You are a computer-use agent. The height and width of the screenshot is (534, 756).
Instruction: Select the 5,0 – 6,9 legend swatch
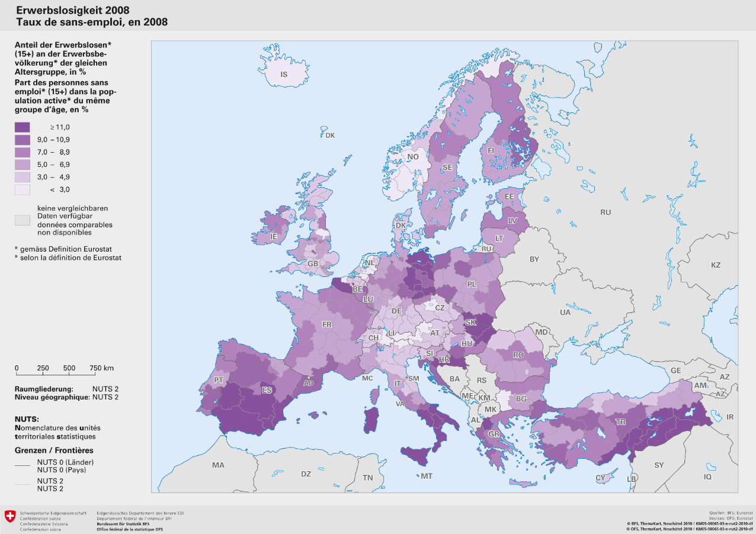23,165
